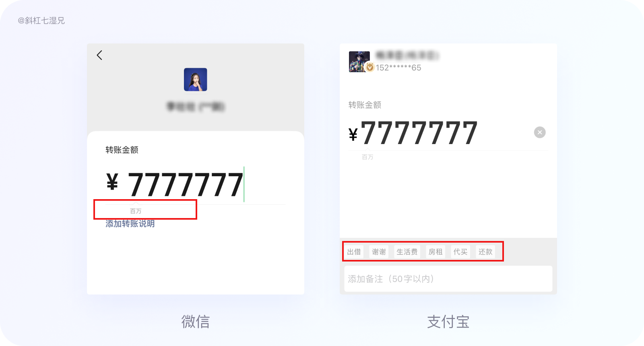This screenshot has height=346, width=644.
Task: Select the 出借 quick remark tag
Action: [x=354, y=252]
